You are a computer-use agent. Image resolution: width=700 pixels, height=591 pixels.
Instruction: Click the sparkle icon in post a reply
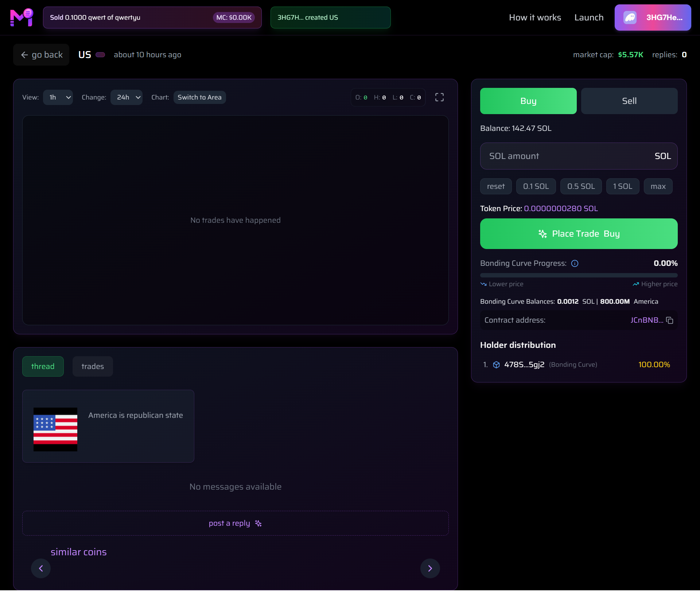pos(258,523)
